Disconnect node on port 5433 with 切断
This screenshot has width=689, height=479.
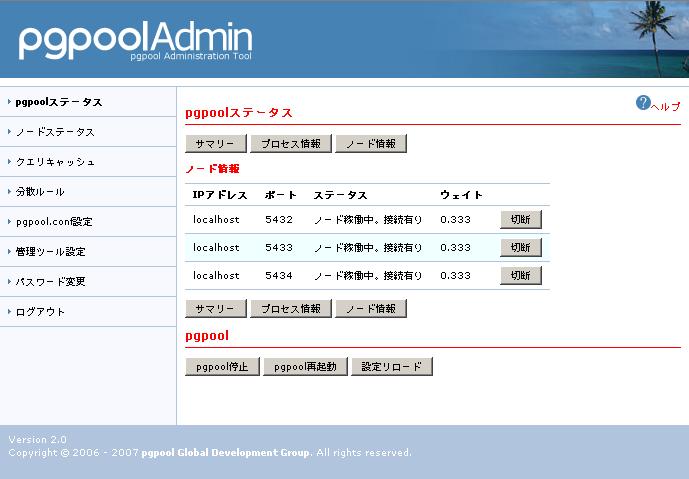coord(521,247)
